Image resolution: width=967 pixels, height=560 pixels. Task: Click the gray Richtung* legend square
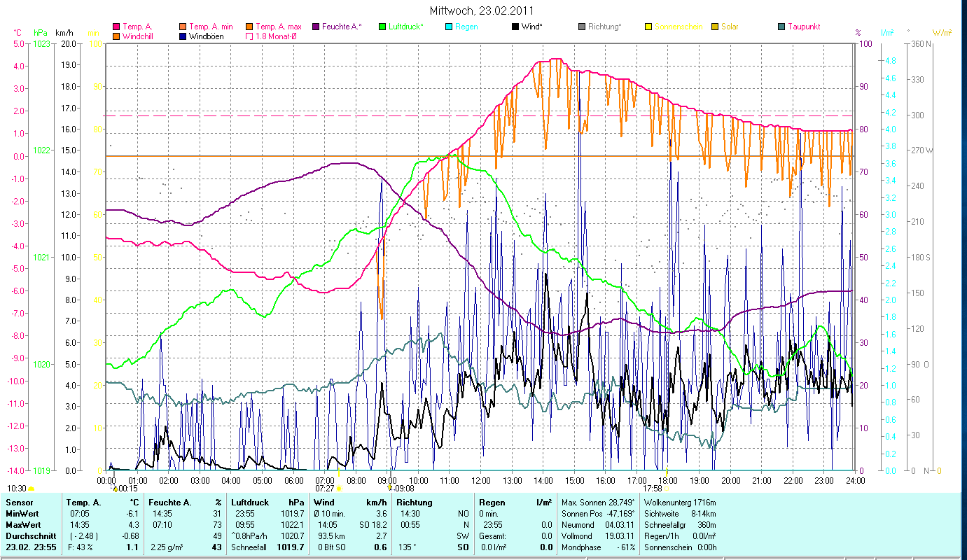coord(583,27)
